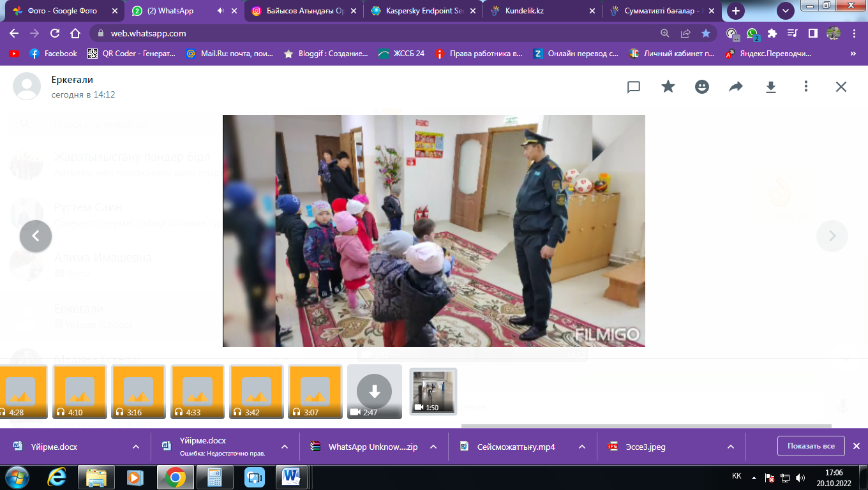Viewport: 868px width, 490px height.
Task: Expand options for first Үйірме.docx download
Action: pos(136,447)
